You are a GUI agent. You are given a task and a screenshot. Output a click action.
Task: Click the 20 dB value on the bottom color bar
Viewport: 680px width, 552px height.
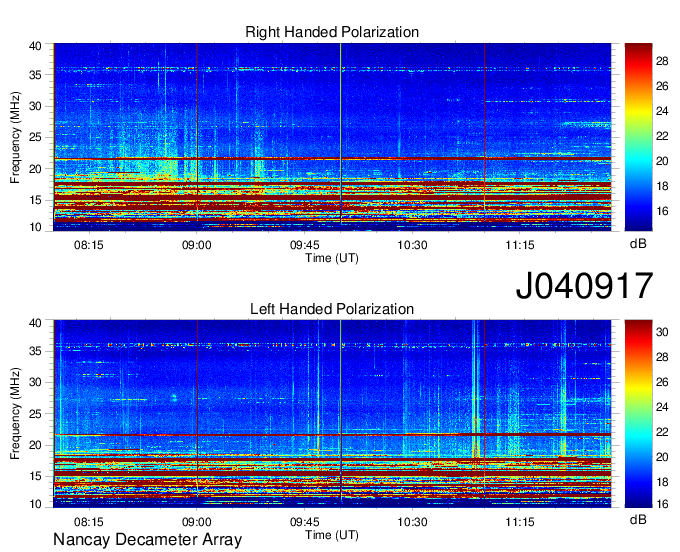pyautogui.click(x=662, y=457)
